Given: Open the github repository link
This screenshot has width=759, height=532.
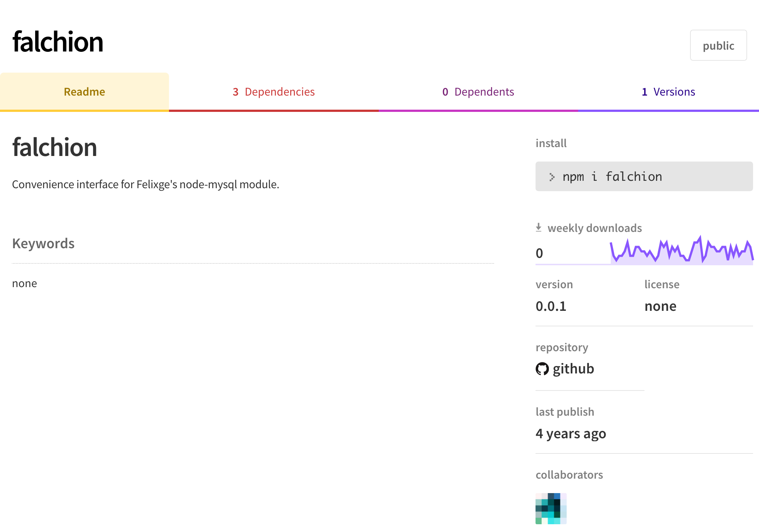Looking at the screenshot, I should [x=573, y=369].
